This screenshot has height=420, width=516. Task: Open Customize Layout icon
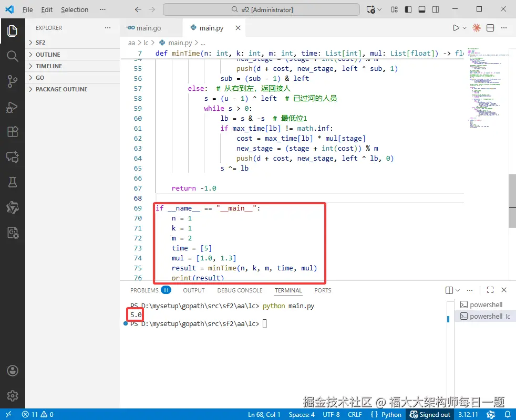394,9
